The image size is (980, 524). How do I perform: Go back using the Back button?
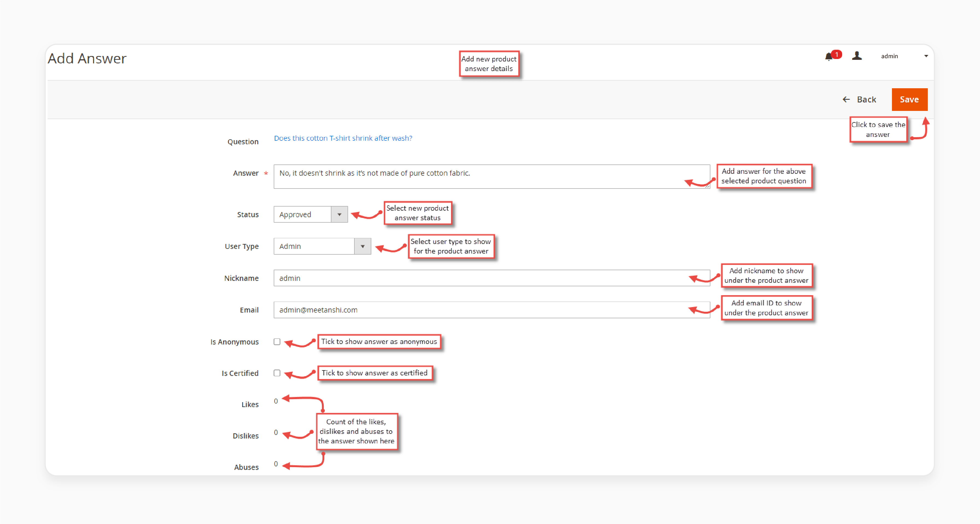click(859, 99)
